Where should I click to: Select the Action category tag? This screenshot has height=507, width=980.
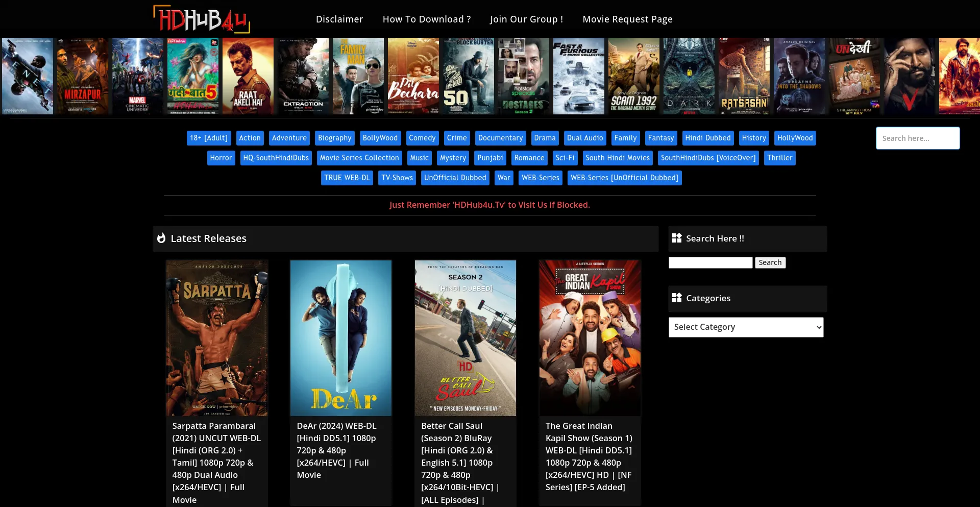[250, 138]
